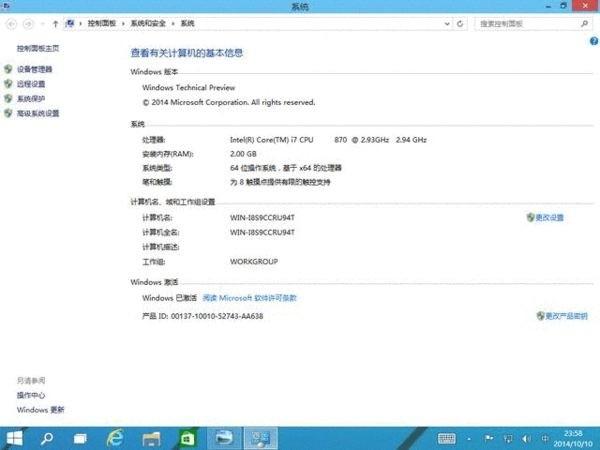This screenshot has height=450, width=600.
Task: Click the 2.00 GB RAM value
Action: click(x=243, y=154)
